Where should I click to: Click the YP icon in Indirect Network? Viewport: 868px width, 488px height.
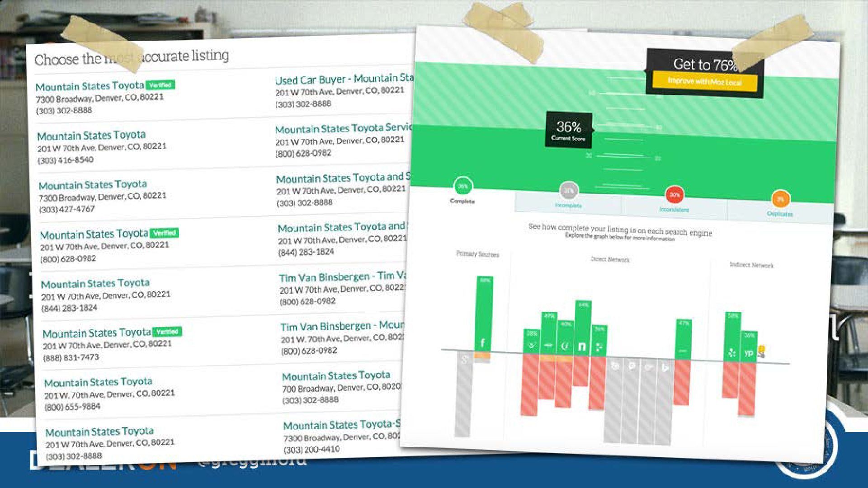(749, 353)
